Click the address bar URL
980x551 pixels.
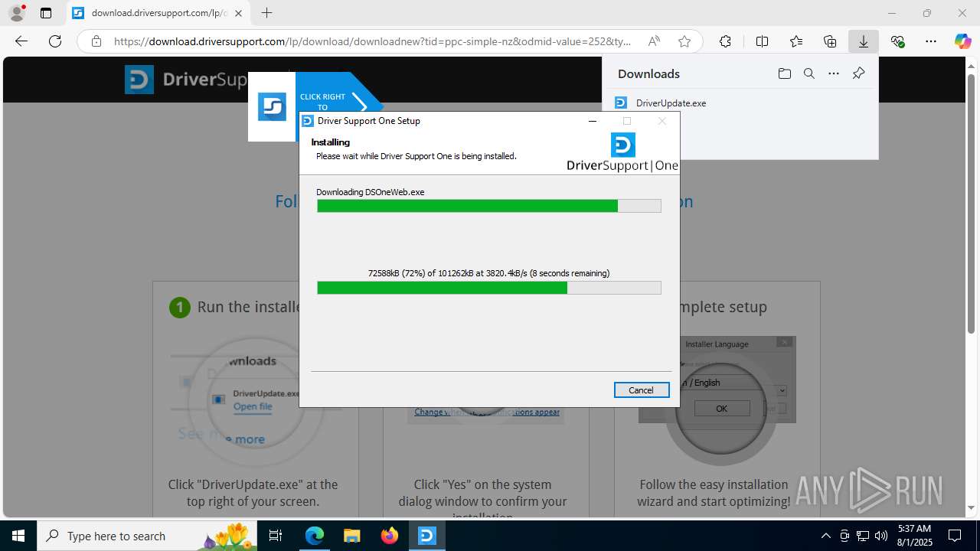[x=373, y=41]
